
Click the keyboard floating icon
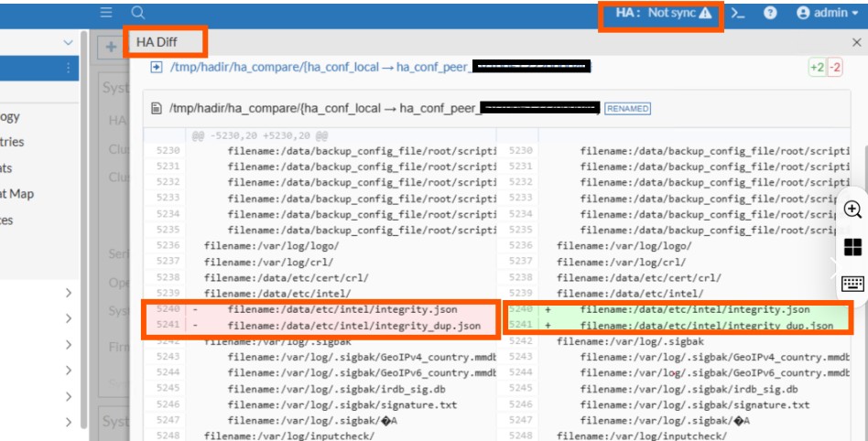(852, 284)
